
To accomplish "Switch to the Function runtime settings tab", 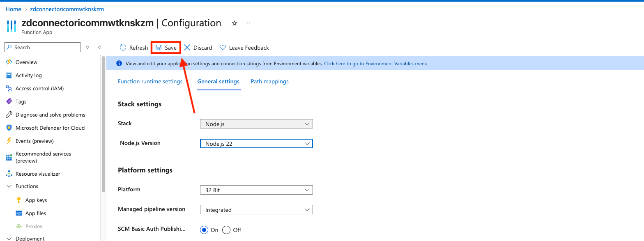I will 150,82.
